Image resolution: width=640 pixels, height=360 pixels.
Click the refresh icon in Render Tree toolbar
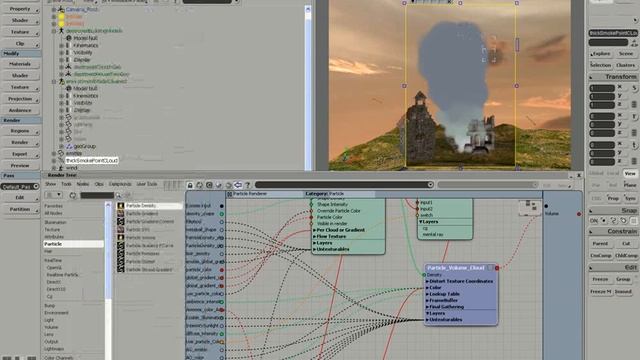(200, 185)
